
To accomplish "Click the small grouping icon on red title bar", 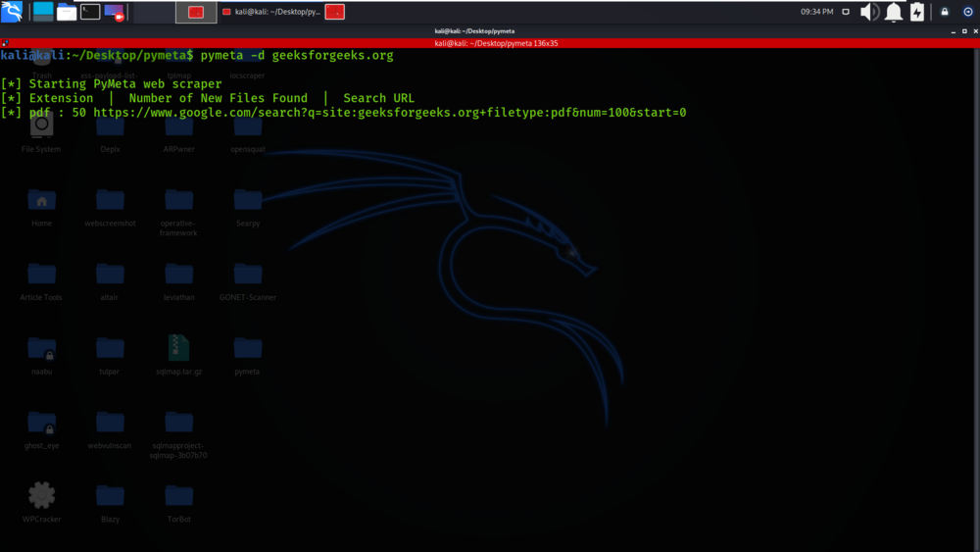I will (5, 43).
